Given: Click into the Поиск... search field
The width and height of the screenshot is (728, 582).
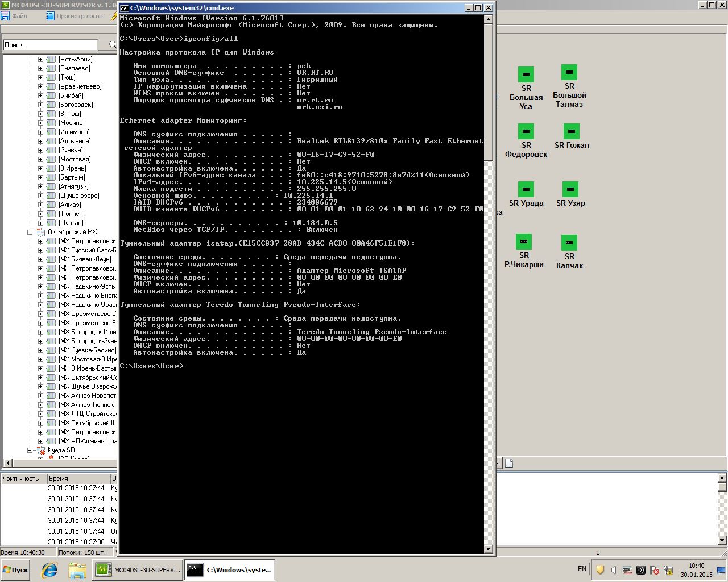Looking at the screenshot, I should (50, 45).
